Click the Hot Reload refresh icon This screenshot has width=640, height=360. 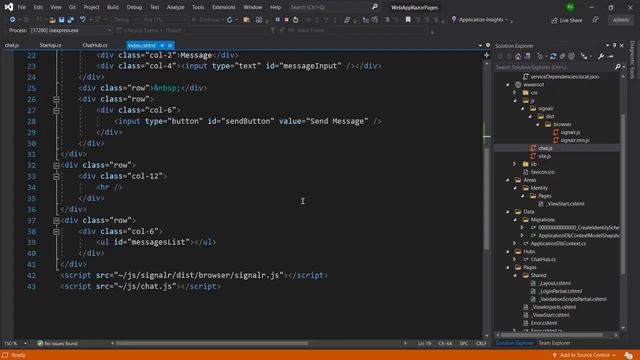[x=229, y=20]
